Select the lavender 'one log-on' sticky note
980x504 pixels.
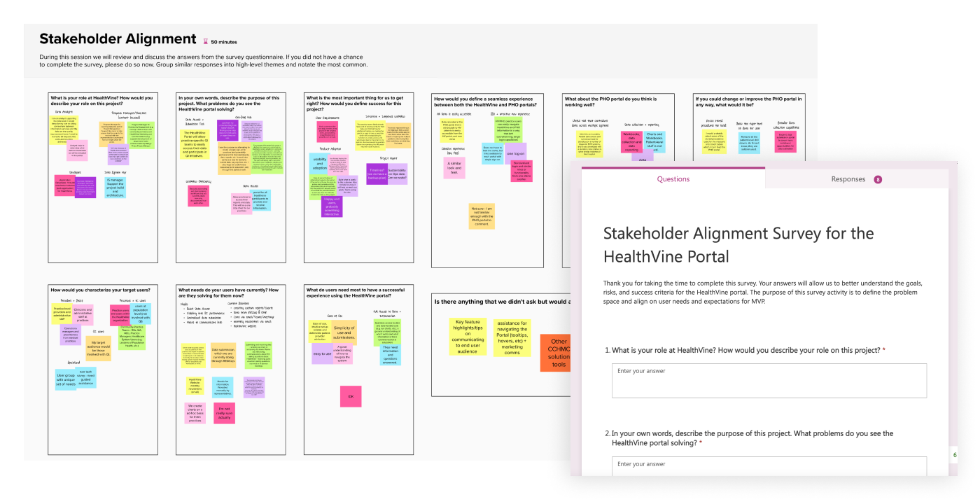tap(515, 153)
